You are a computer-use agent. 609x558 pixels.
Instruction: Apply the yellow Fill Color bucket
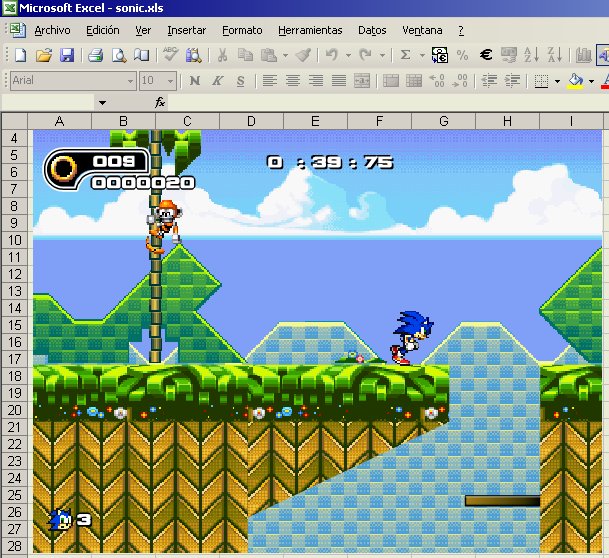point(576,81)
